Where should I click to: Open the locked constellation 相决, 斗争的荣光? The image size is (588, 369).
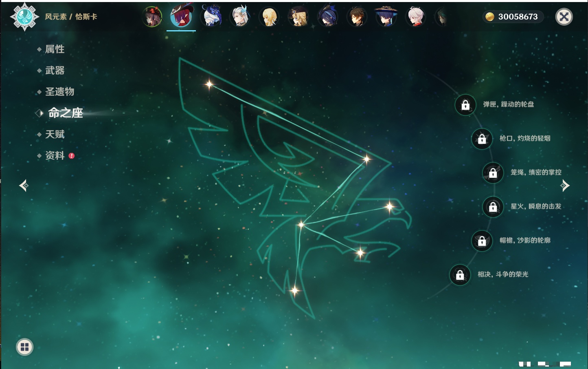(x=460, y=275)
